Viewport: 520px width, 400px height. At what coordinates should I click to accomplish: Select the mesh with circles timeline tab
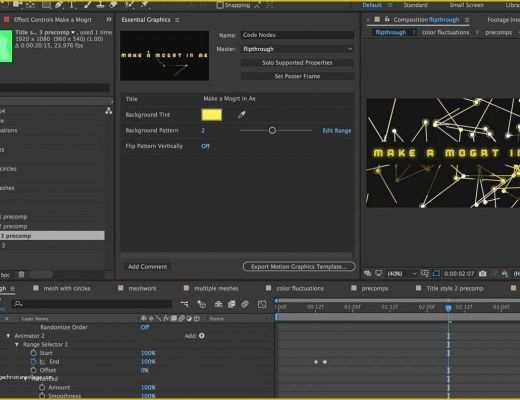(x=67, y=288)
